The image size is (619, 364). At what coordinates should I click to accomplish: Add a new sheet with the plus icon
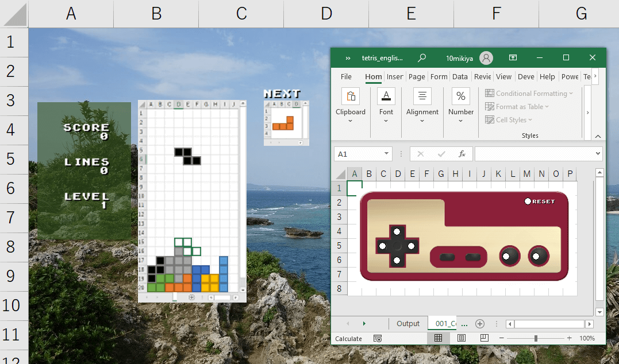pos(480,324)
